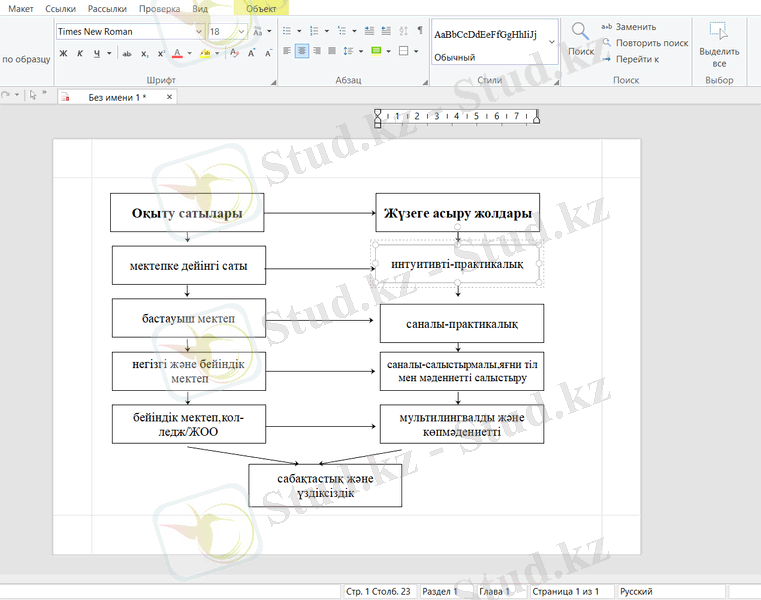Open Поиск search tool
Image resolution: width=761 pixels, height=600 pixels.
[x=580, y=39]
